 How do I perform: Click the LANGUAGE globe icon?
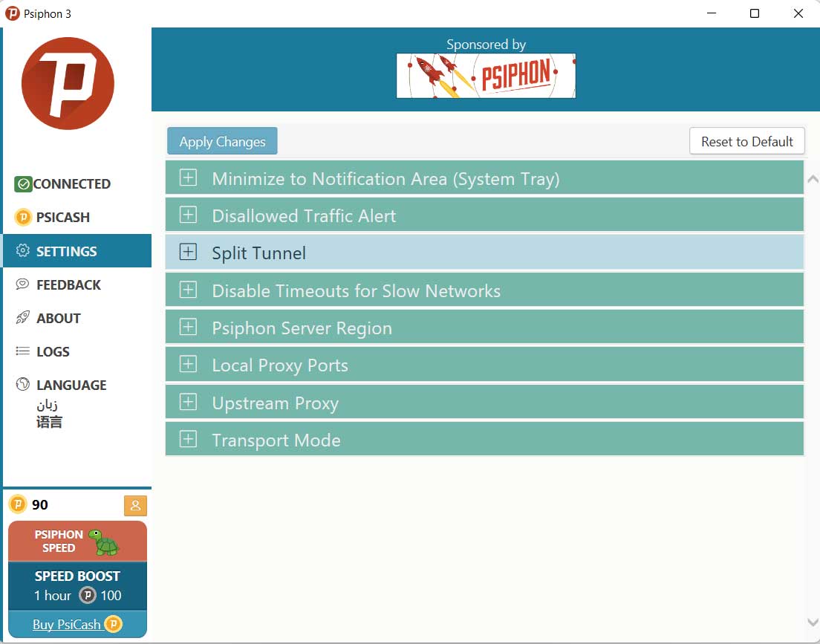pos(22,385)
